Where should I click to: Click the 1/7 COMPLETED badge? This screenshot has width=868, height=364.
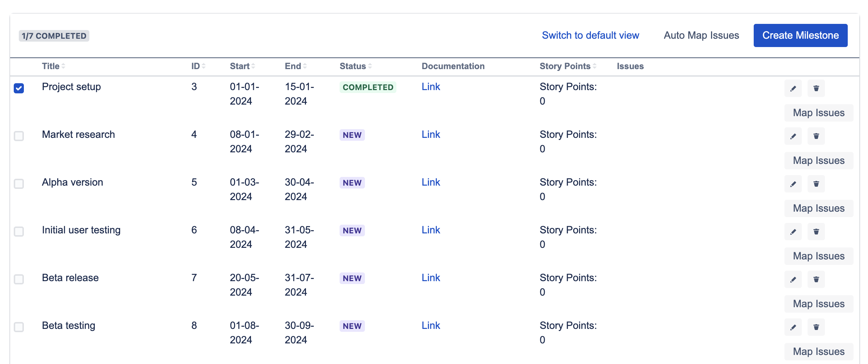[x=54, y=35]
